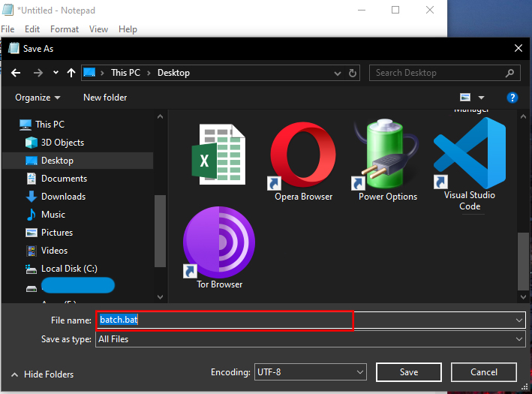Screen dimensions: 532x394
Task: Open Downloads in the sidebar
Action: coord(63,197)
